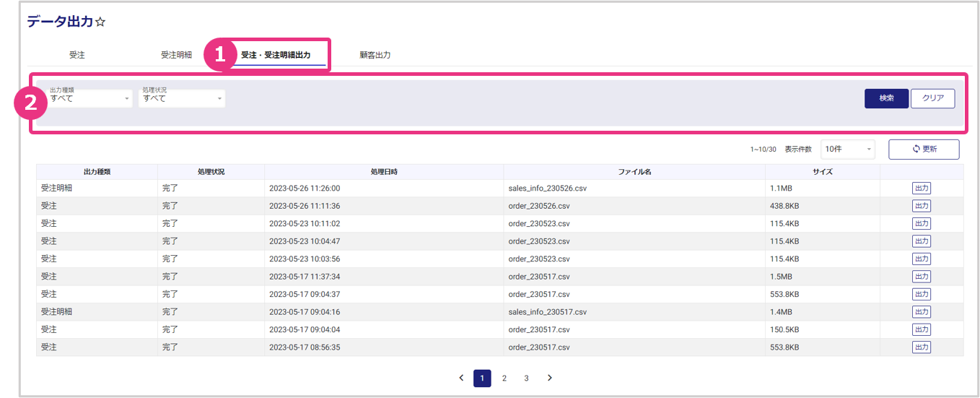980x398 pixels.
Task: Click 出力 for sales_info_230517.csv row
Action: coord(921,311)
